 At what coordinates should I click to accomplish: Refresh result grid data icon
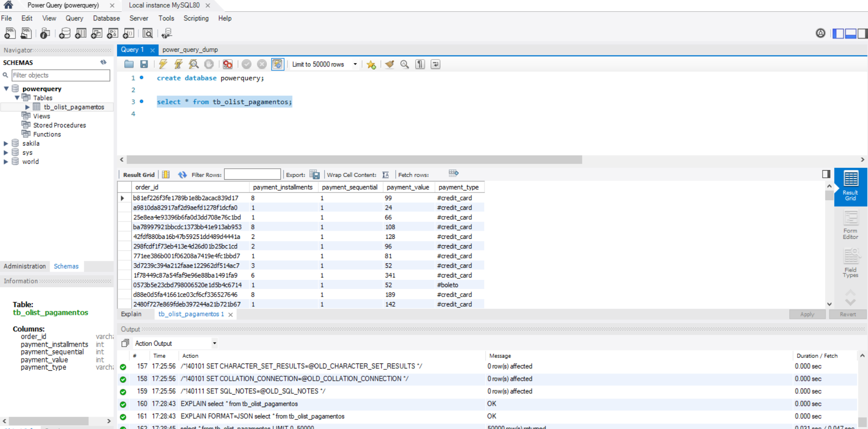pos(182,175)
